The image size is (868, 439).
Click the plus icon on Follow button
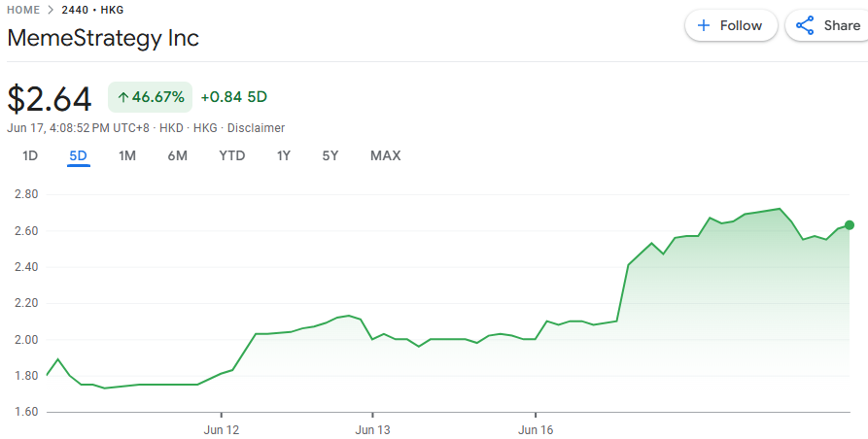tap(704, 26)
